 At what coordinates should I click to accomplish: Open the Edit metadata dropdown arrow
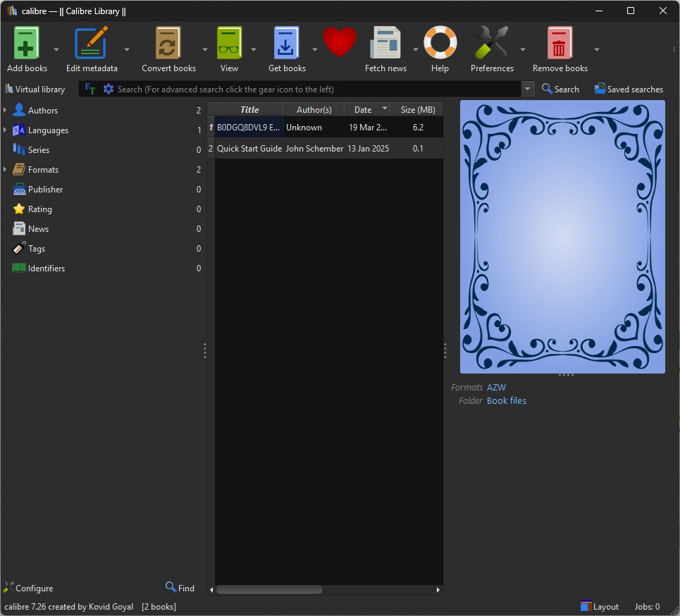(127, 49)
